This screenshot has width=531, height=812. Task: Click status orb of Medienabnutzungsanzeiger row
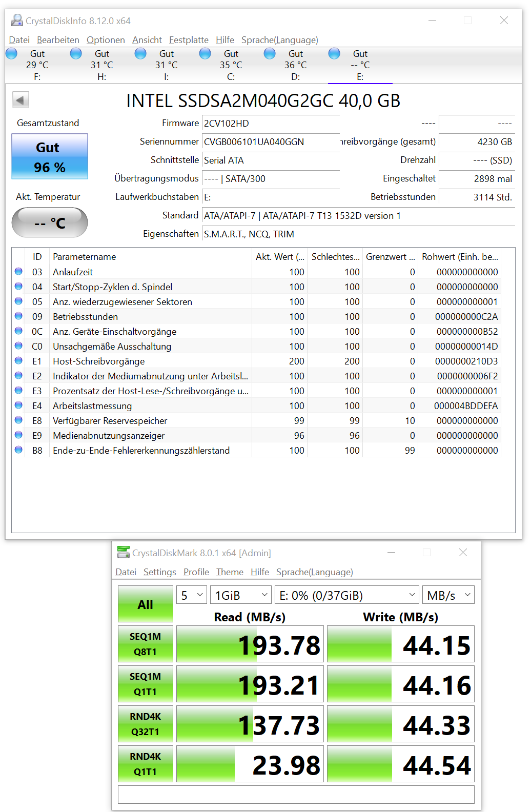pos(18,435)
